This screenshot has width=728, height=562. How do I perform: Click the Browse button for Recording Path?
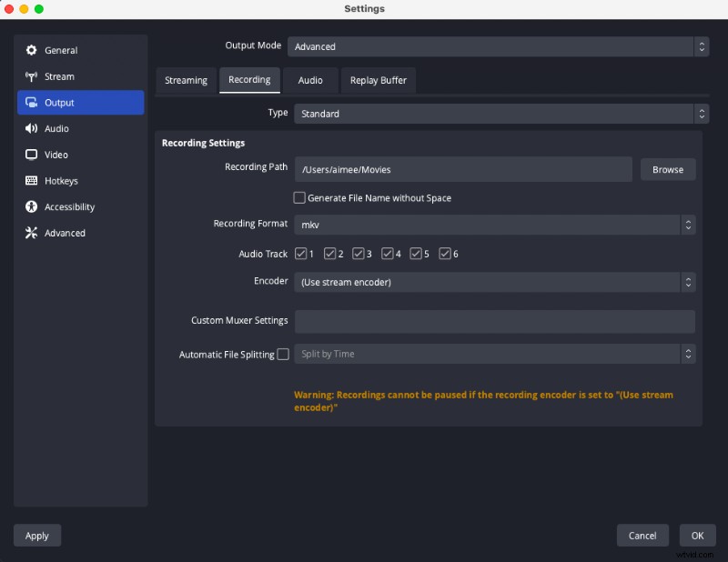(x=667, y=169)
